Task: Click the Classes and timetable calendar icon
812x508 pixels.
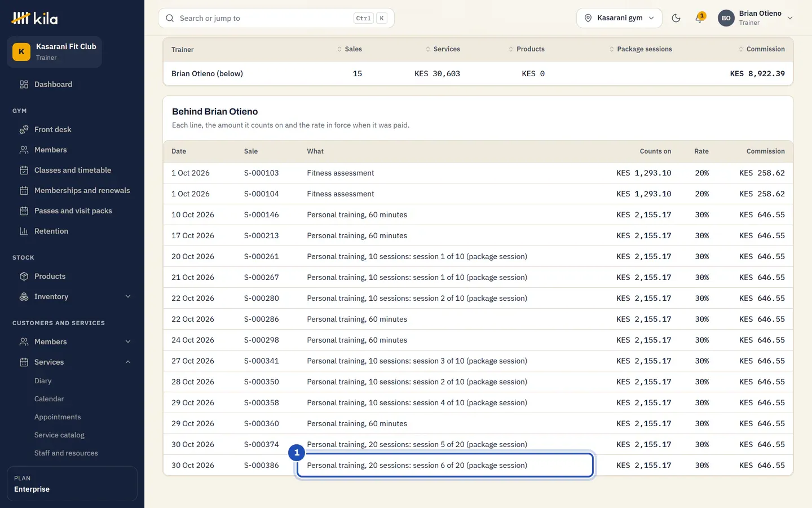Action: click(24, 170)
